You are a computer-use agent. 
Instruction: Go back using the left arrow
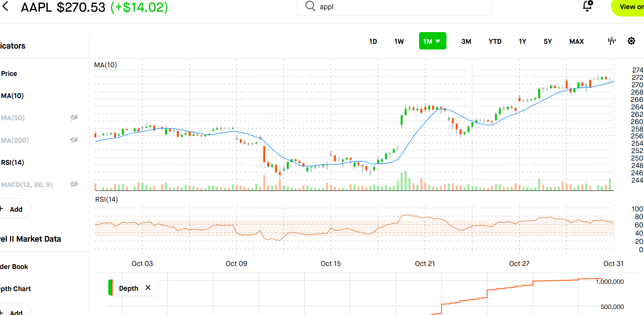click(x=5, y=7)
